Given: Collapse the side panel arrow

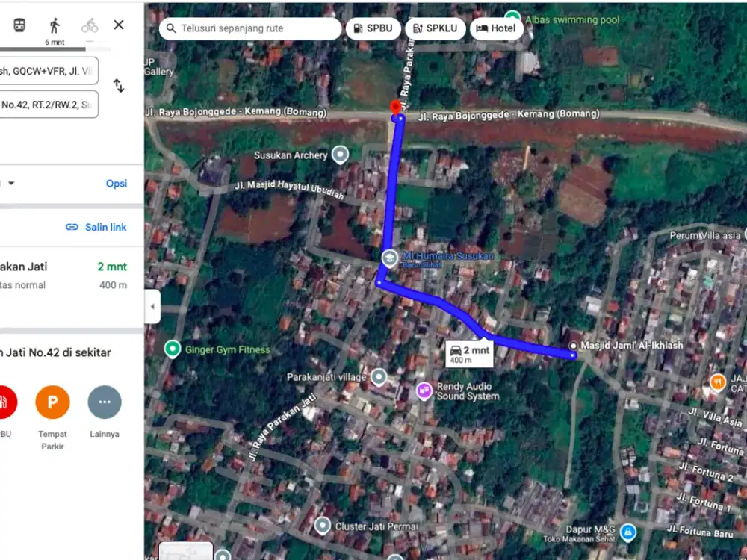Looking at the screenshot, I should click(152, 306).
